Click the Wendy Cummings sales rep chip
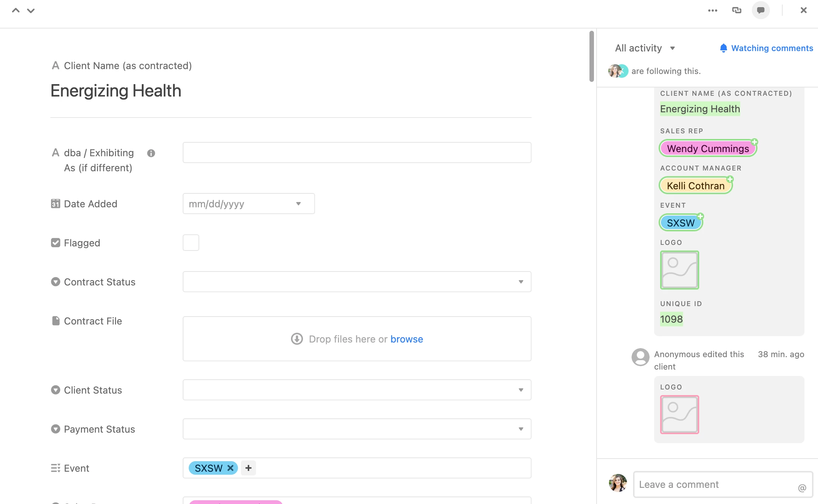This screenshot has height=504, width=818. point(707,148)
